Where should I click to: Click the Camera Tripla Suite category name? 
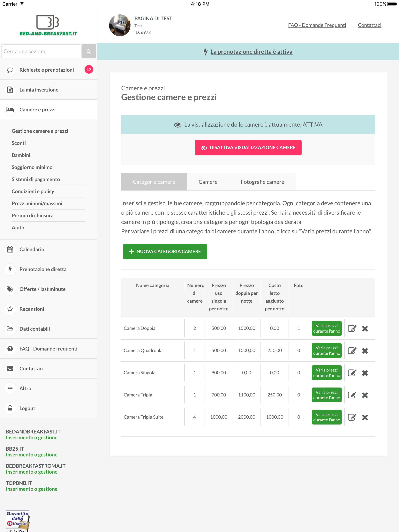click(x=143, y=417)
